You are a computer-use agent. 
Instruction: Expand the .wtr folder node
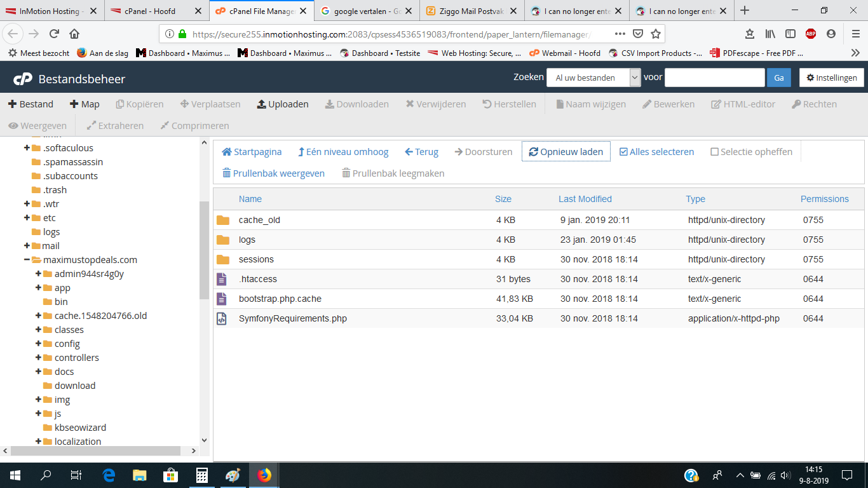tap(27, 204)
